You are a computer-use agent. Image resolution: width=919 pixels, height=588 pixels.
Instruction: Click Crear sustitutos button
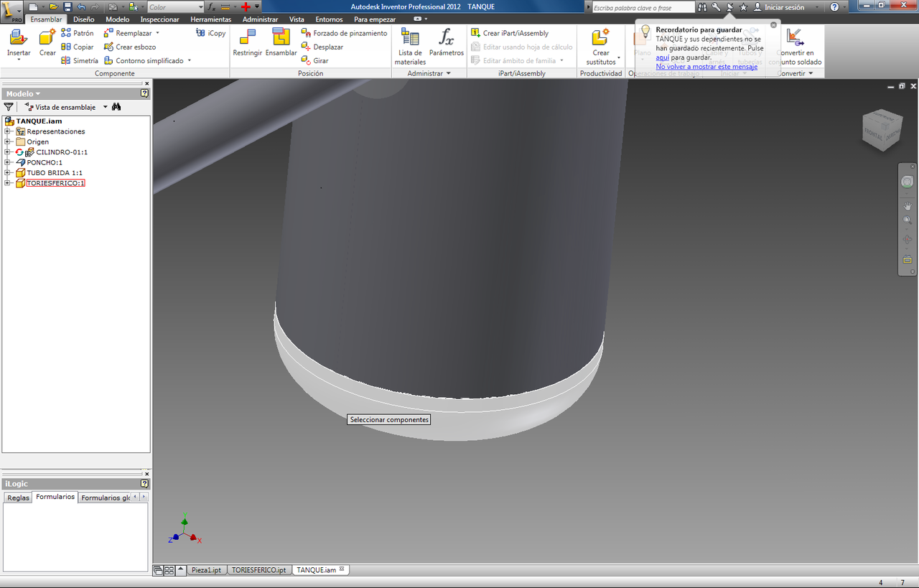click(600, 47)
